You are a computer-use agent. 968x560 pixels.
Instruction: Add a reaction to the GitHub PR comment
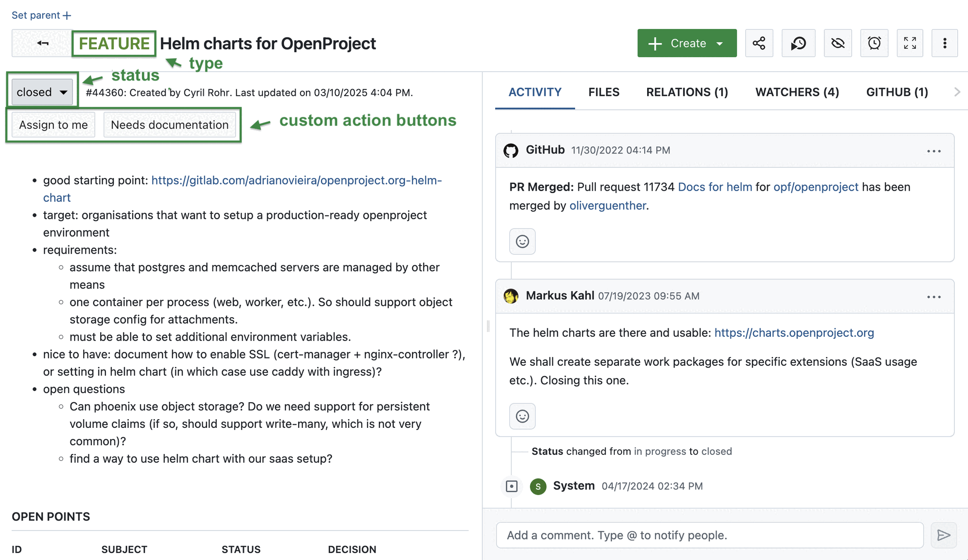point(522,242)
